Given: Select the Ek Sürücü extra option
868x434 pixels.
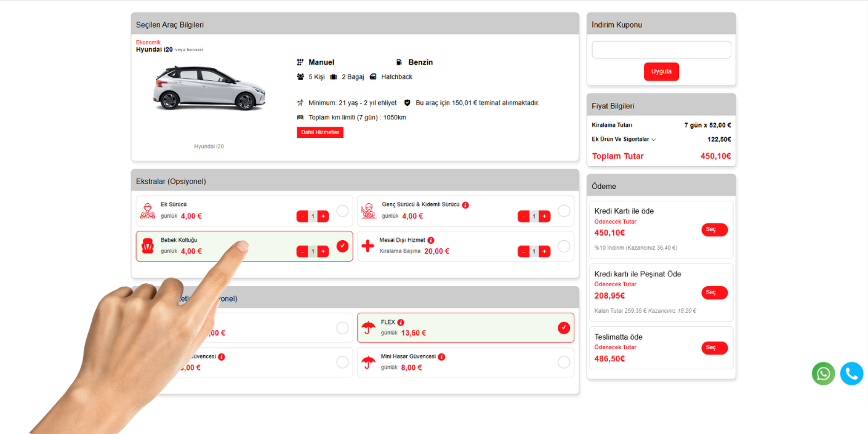Looking at the screenshot, I should coord(342,211).
